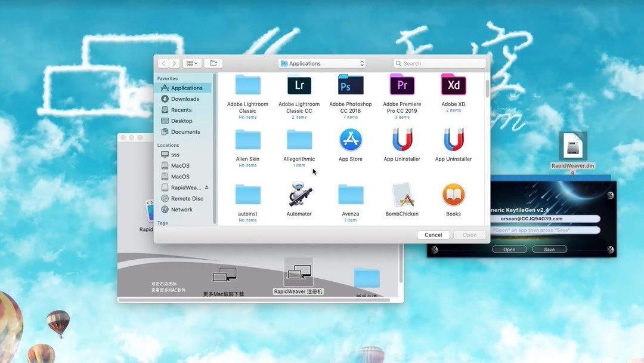Open the Adobe Photoshop CC 2018 folder
The image size is (644, 363).
point(350,85)
